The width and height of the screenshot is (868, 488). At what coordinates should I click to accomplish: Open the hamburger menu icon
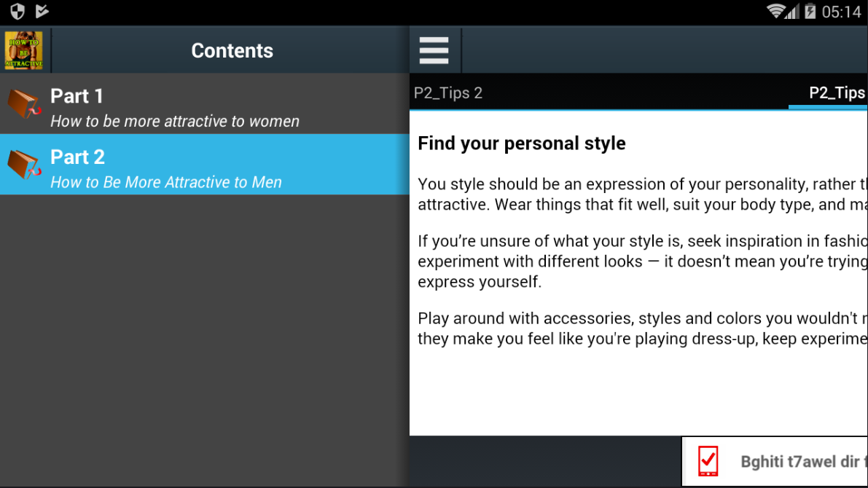[434, 50]
